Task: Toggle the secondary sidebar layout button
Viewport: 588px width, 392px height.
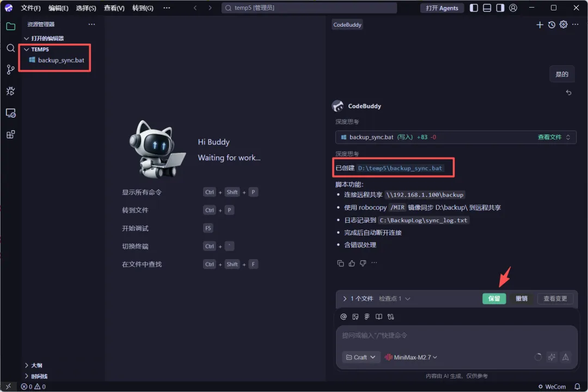Action: click(x=500, y=8)
